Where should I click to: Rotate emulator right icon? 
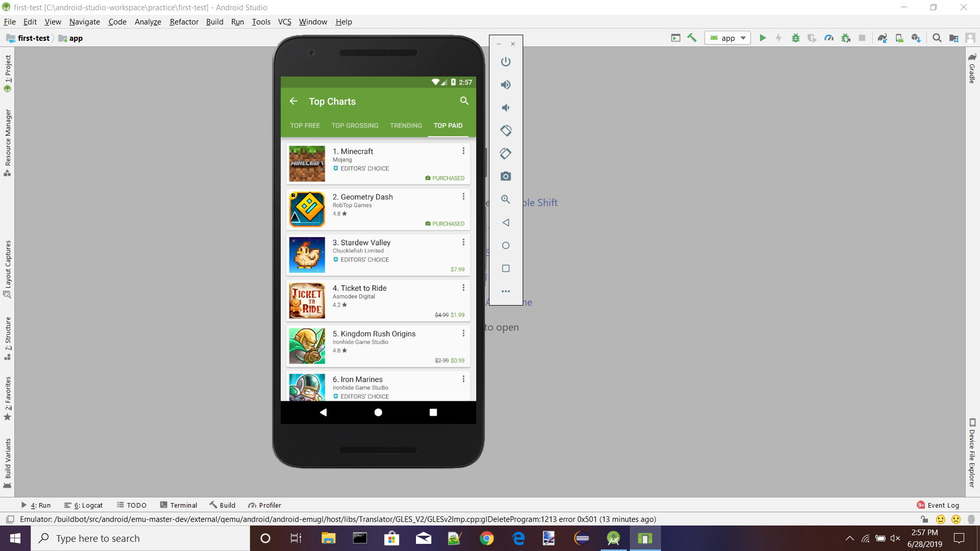click(x=505, y=154)
